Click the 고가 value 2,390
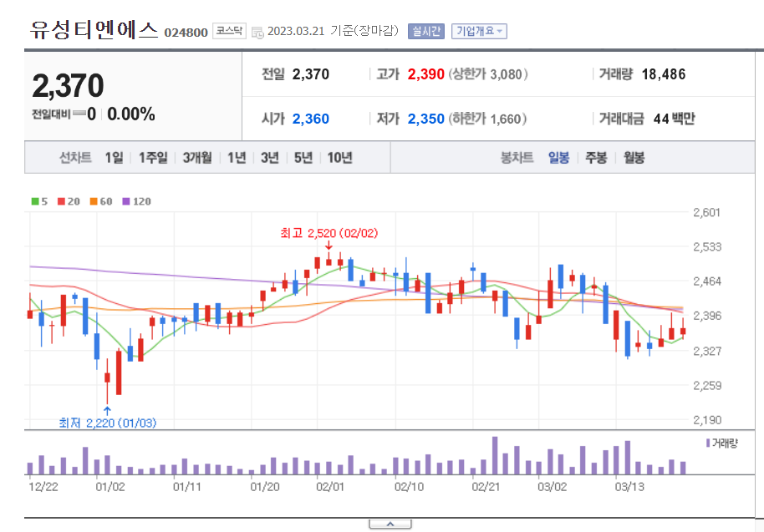Screen dimensions: 764x532 click(425, 74)
